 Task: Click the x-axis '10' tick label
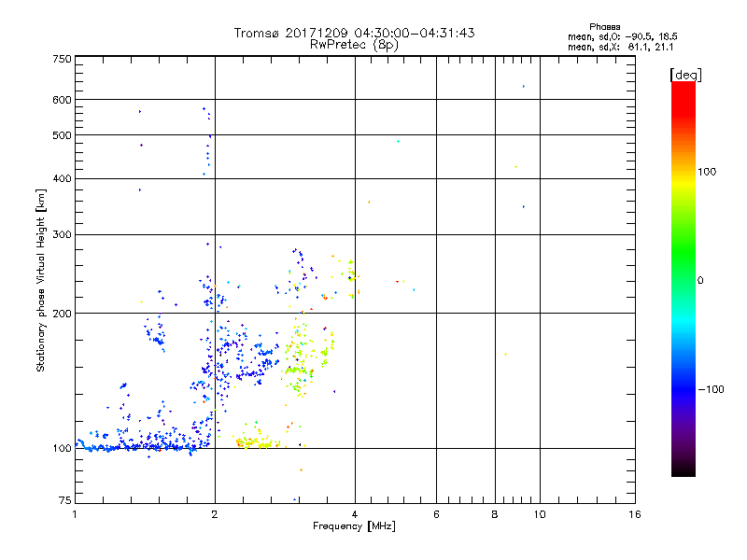coord(540,514)
